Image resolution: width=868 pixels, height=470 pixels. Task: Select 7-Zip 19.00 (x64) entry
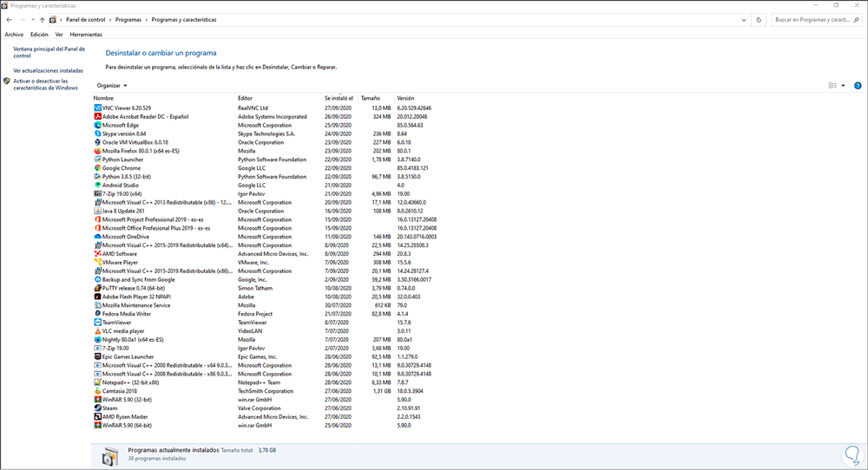266,193
